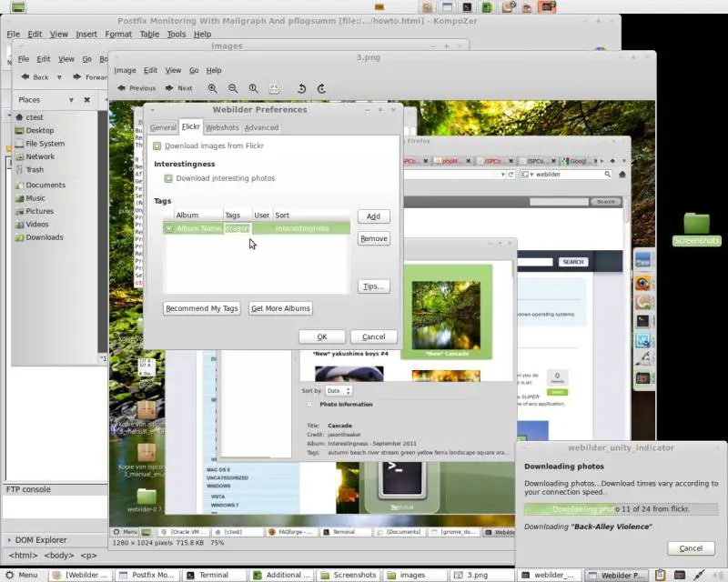Open Videos folder in Places sidebar
The height and width of the screenshot is (582, 728).
tap(32, 224)
